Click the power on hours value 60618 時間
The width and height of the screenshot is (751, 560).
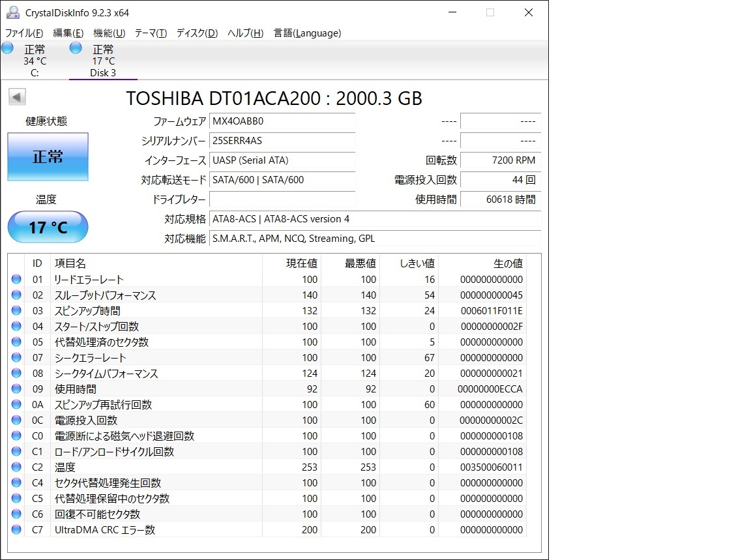(501, 199)
